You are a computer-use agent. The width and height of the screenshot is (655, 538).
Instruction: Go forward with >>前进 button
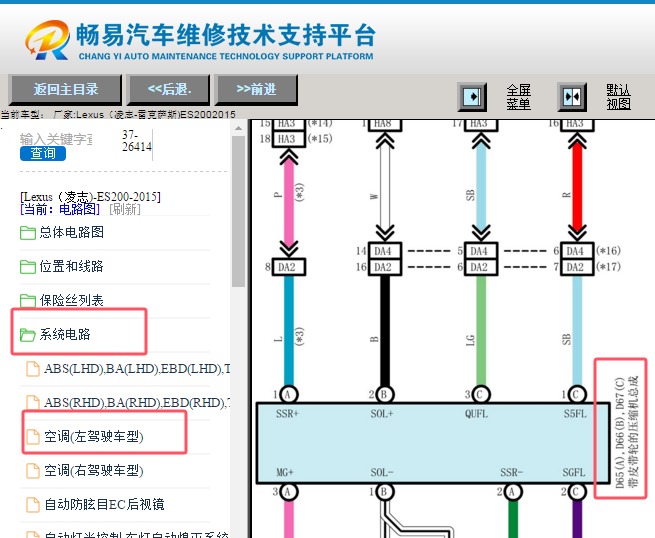tap(256, 89)
